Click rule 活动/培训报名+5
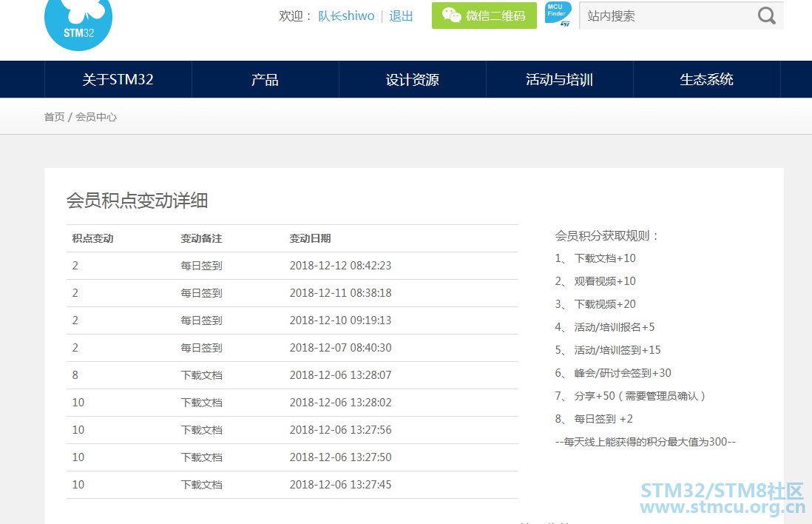 pyautogui.click(x=615, y=327)
